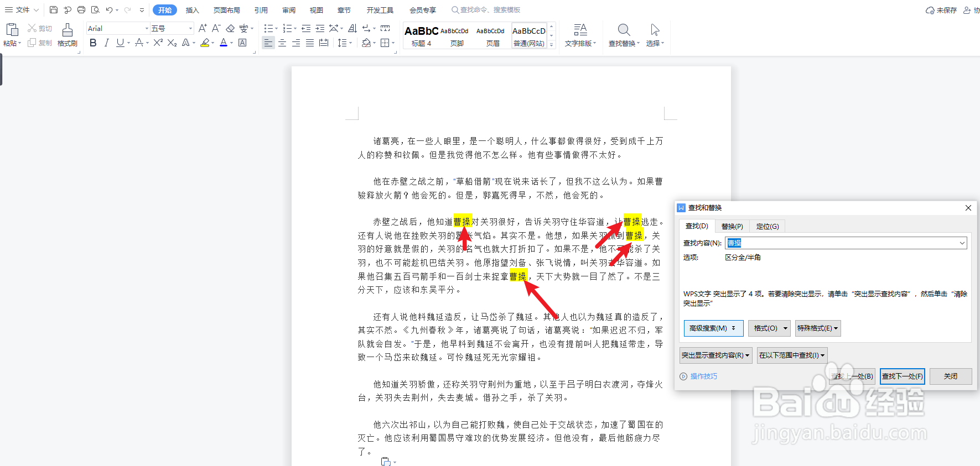Image resolution: width=980 pixels, height=466 pixels.
Task: Decrease font size with A- icon
Action: [x=216, y=28]
